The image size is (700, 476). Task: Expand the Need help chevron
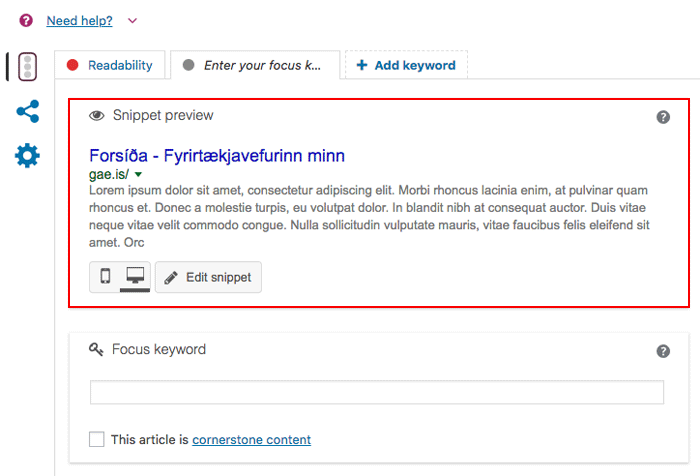[132, 20]
